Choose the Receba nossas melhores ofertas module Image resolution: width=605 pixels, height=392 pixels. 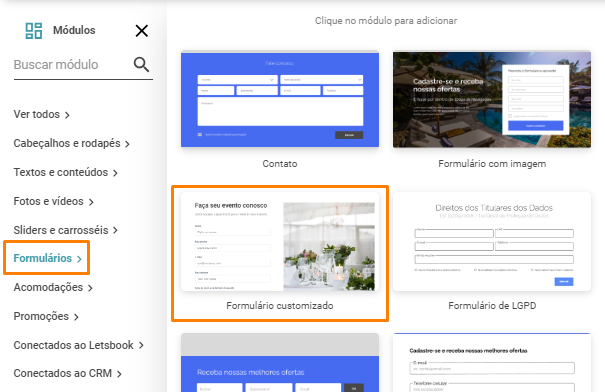point(280,363)
